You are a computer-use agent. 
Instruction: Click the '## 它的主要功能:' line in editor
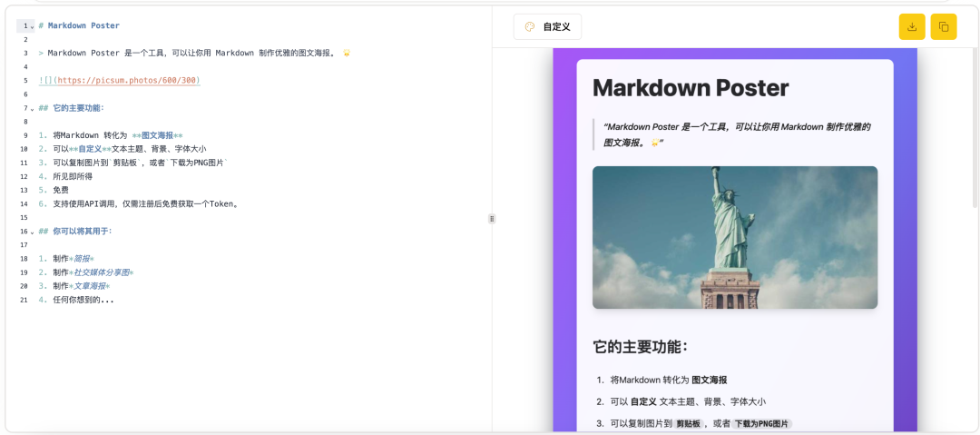point(72,108)
